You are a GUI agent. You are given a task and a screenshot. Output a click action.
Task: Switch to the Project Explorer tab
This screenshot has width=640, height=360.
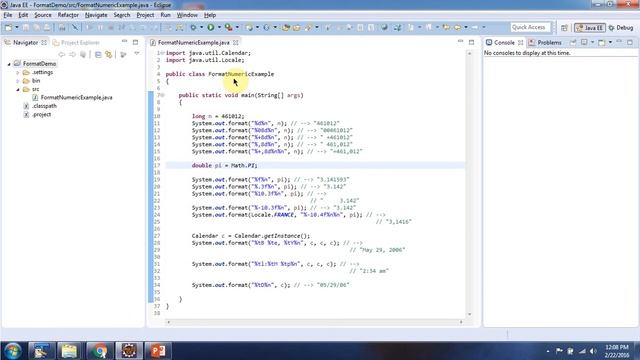click(76, 42)
